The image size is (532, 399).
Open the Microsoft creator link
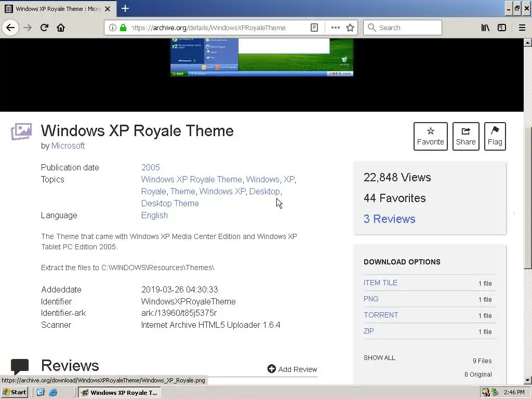(68, 145)
